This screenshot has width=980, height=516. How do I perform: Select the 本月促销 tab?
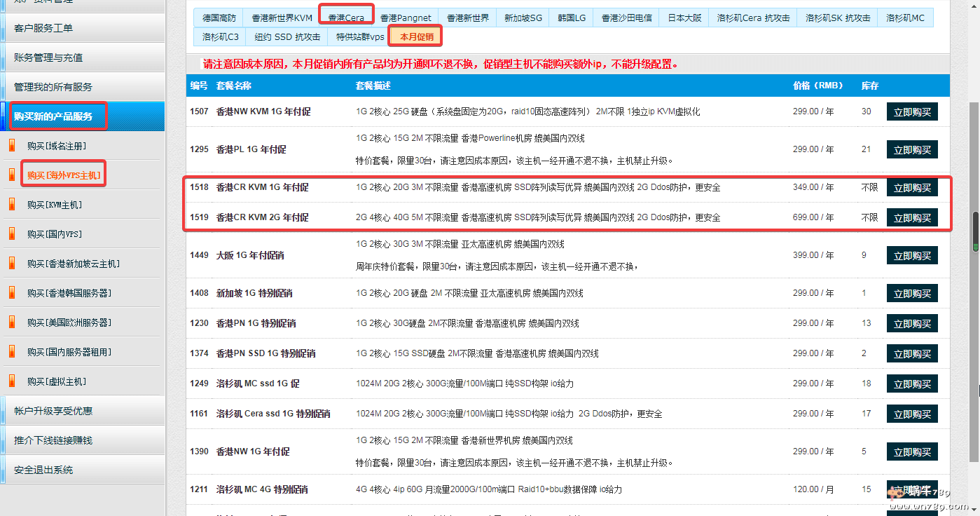[416, 36]
